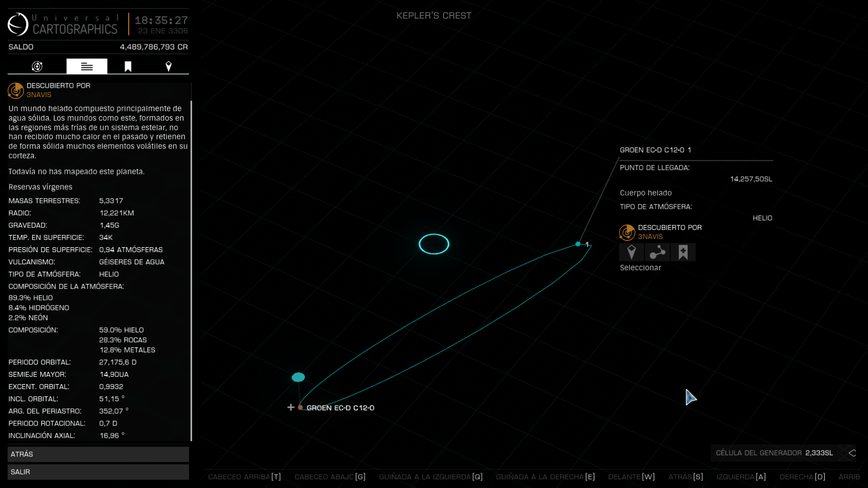The width and height of the screenshot is (868, 488).
Task: Click the DELANTE [W] control hint
Action: (x=632, y=477)
